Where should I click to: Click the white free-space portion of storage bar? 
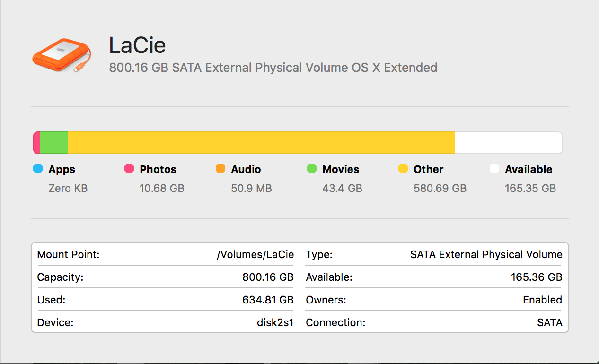508,143
